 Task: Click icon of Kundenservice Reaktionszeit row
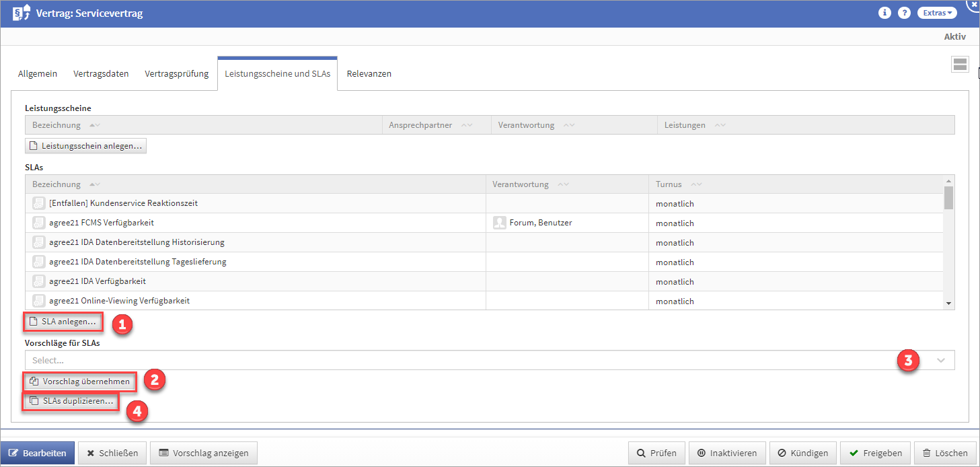pos(39,203)
